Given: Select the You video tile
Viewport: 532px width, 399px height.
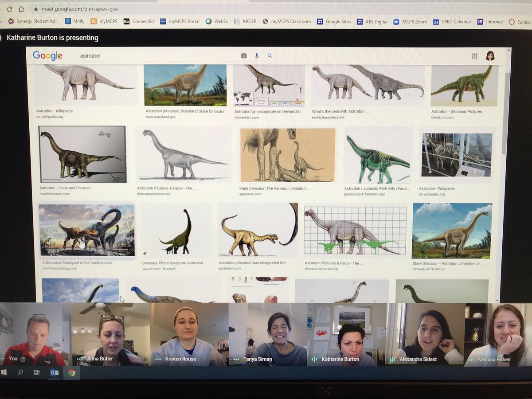Looking at the screenshot, I should (x=35, y=335).
